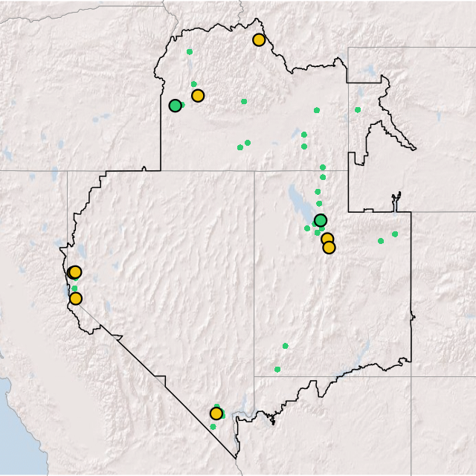Click the northernmost small green dot
Screen dimensions: 476x476
[190, 52]
